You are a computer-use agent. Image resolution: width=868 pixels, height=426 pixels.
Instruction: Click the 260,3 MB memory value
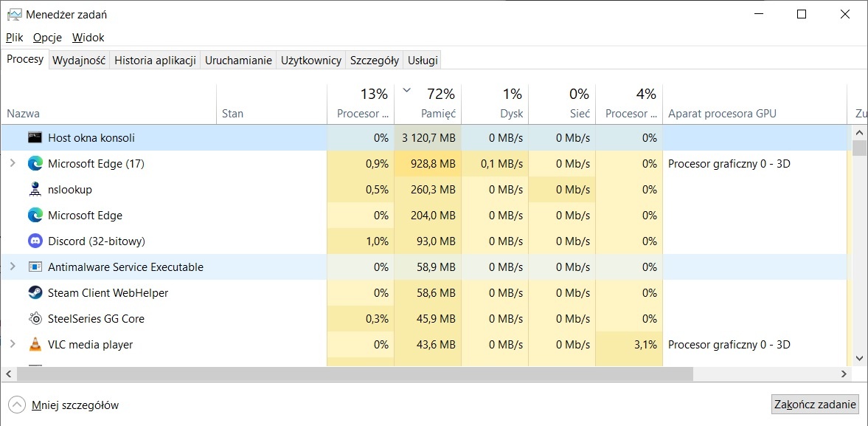(x=434, y=190)
